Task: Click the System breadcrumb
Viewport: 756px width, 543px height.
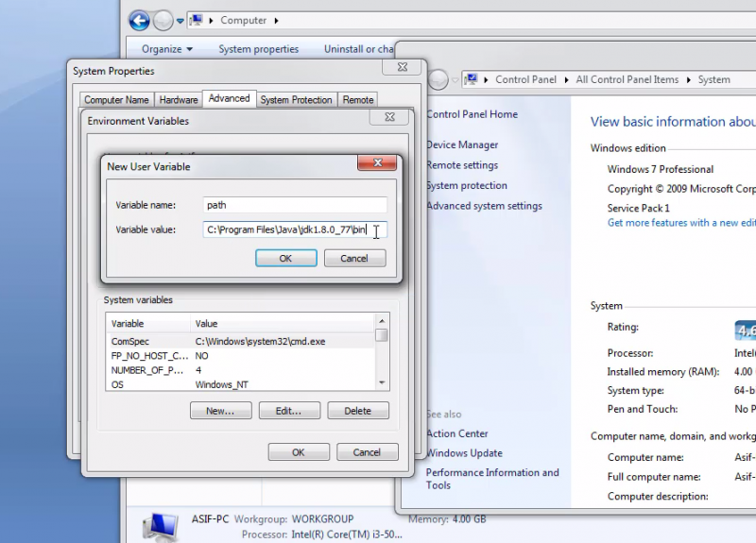Action: (714, 79)
